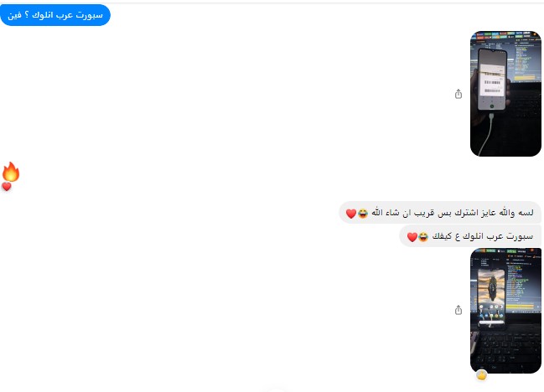The width and height of the screenshot is (544, 392).
Task: Click the laughing emoji in the 'ع كيفك' message
Action: coord(423,237)
